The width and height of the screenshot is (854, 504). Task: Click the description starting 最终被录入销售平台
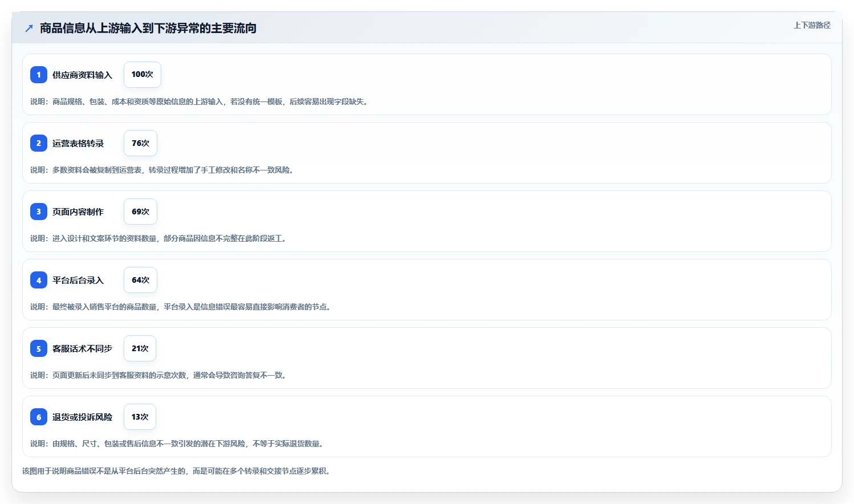[182, 307]
